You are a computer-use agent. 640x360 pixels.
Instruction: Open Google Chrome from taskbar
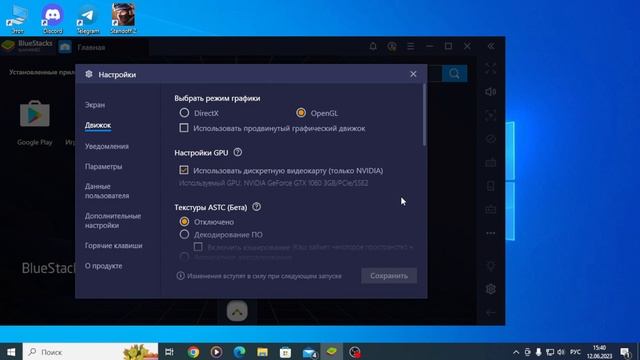[x=193, y=352]
